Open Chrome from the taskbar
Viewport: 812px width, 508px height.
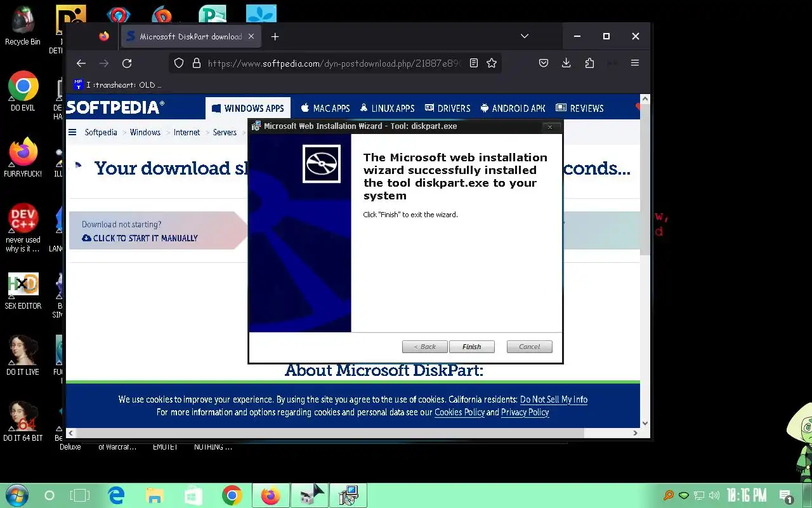pos(232,495)
